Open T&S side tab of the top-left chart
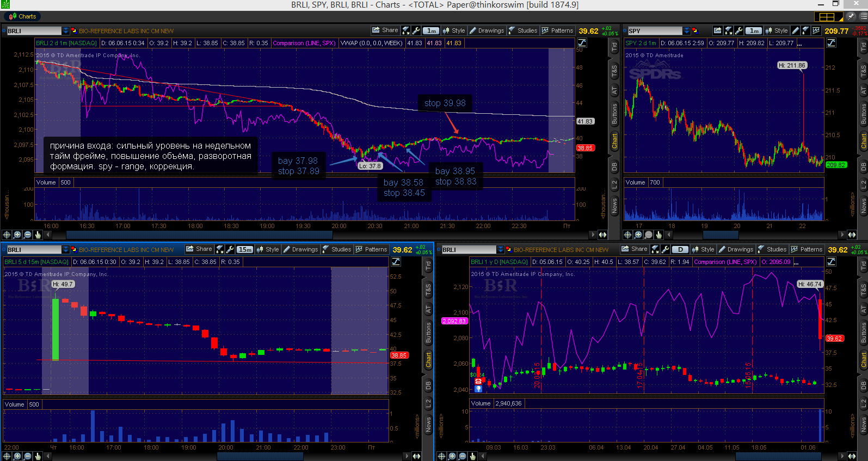Screen dimensions: 868x461 click(x=614, y=71)
